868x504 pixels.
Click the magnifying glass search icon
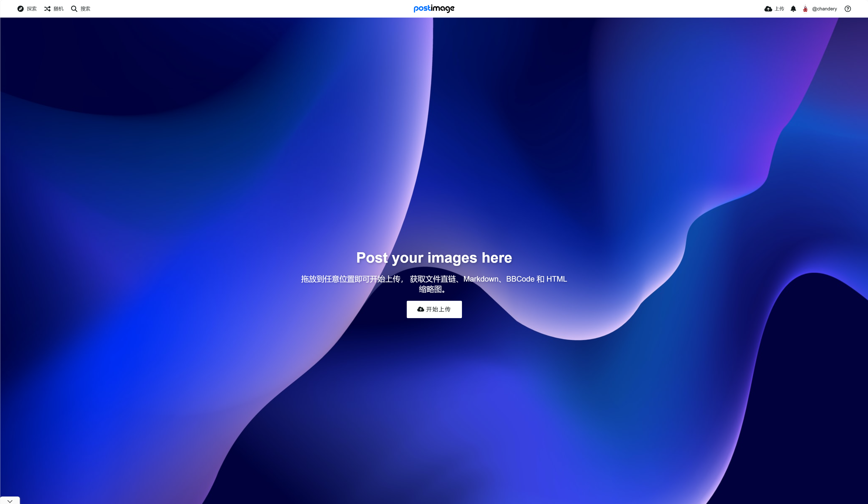(x=74, y=9)
